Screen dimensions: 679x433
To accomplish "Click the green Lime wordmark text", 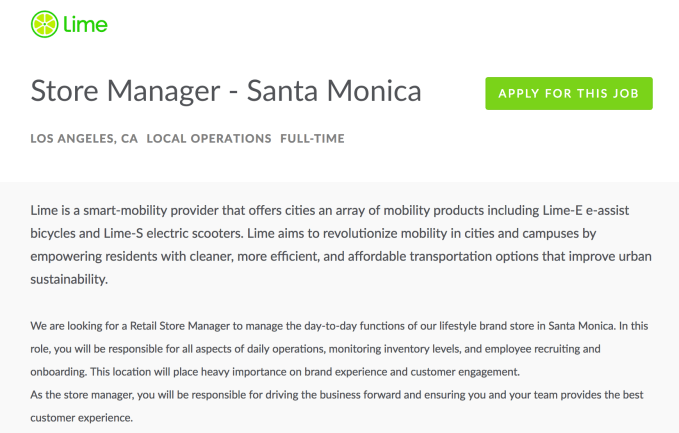I will tap(87, 23).
